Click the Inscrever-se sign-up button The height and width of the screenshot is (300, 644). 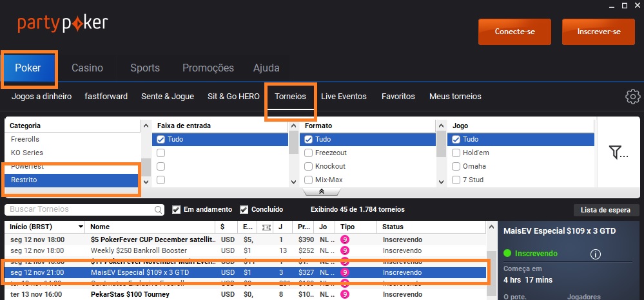click(x=598, y=32)
